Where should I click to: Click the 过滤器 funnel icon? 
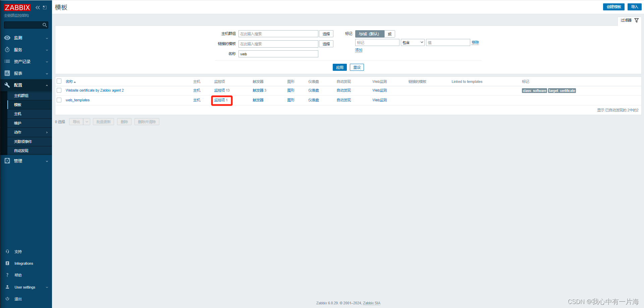pyautogui.click(x=636, y=20)
